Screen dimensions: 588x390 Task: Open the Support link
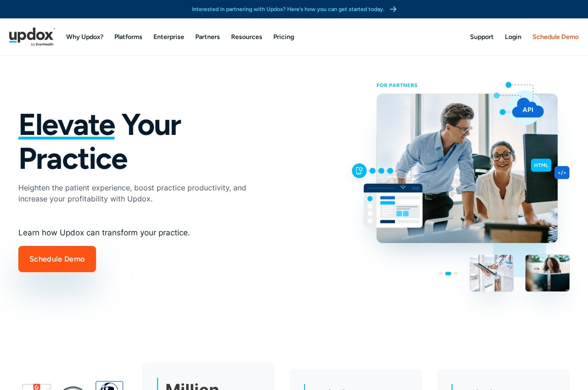tap(482, 37)
